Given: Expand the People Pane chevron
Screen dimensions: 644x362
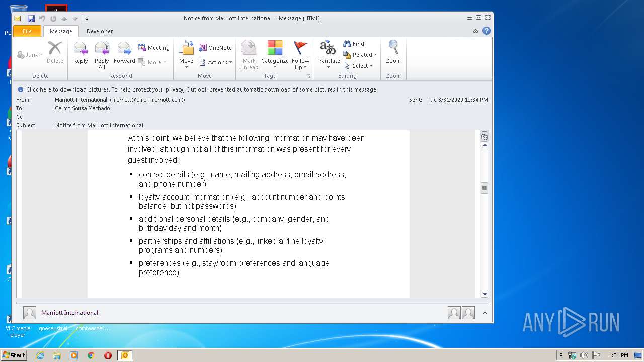Looking at the screenshot, I should [485, 313].
